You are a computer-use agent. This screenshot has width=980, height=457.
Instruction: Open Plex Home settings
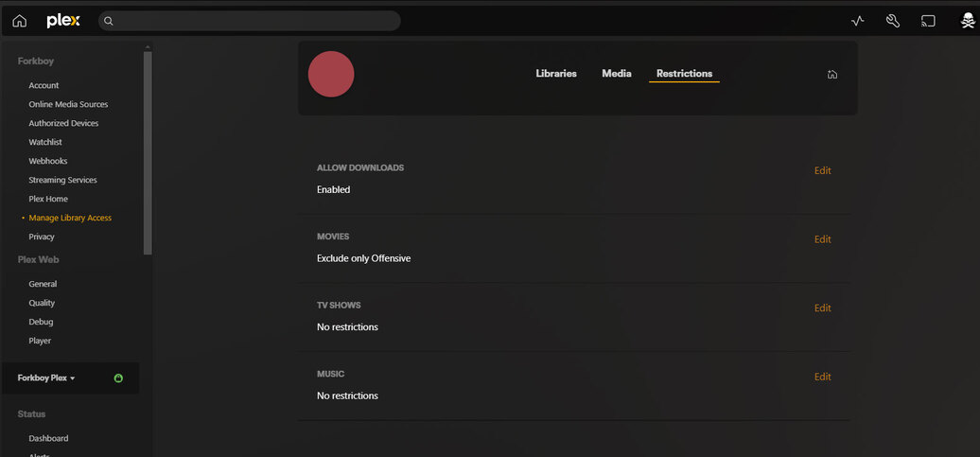pos(48,199)
